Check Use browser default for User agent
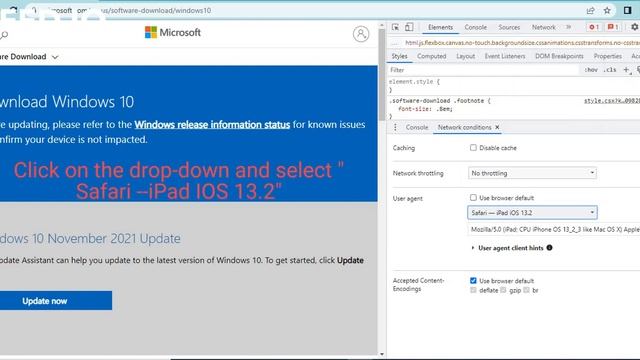The width and height of the screenshot is (640, 360). (x=473, y=198)
